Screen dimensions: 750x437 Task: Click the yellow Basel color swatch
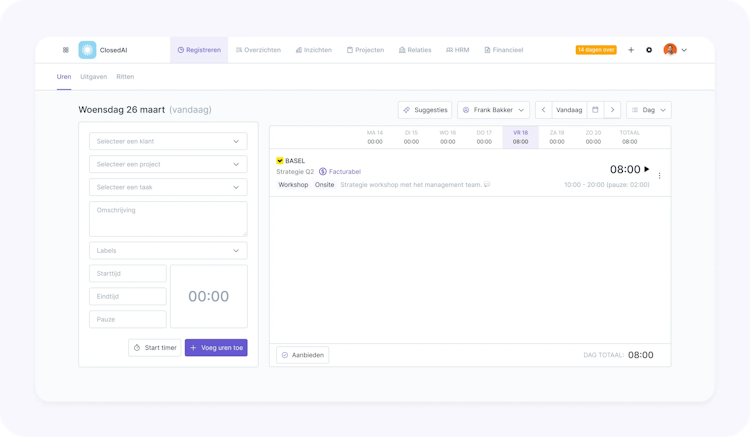pos(280,161)
